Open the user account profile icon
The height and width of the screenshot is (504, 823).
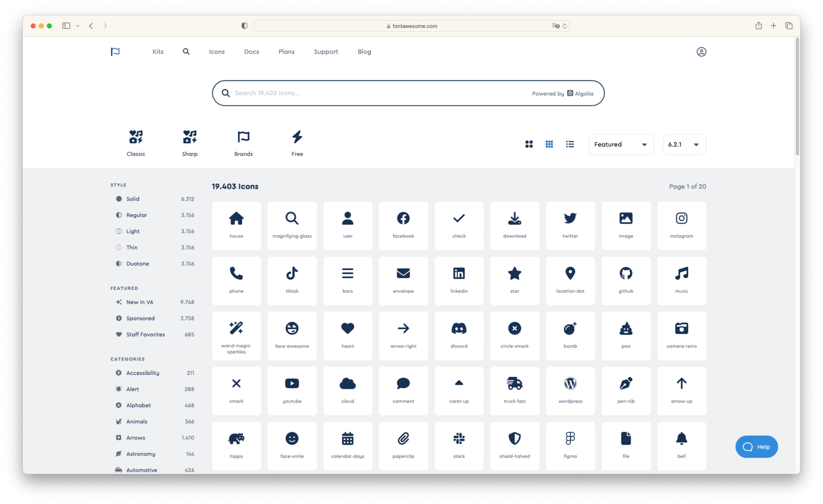[x=701, y=52]
